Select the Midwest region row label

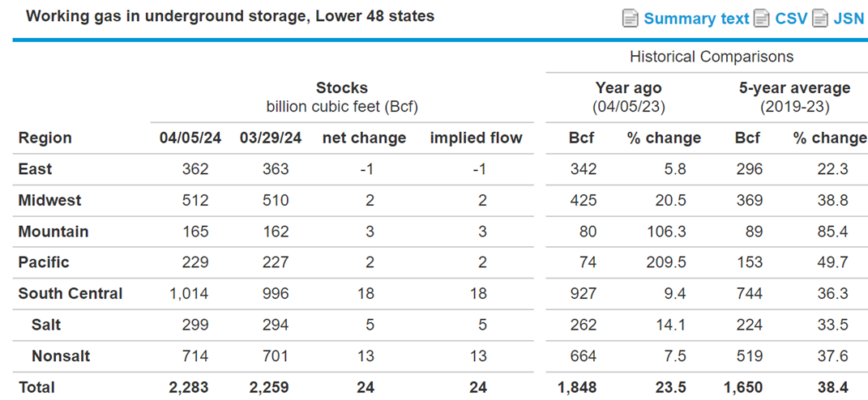click(49, 200)
